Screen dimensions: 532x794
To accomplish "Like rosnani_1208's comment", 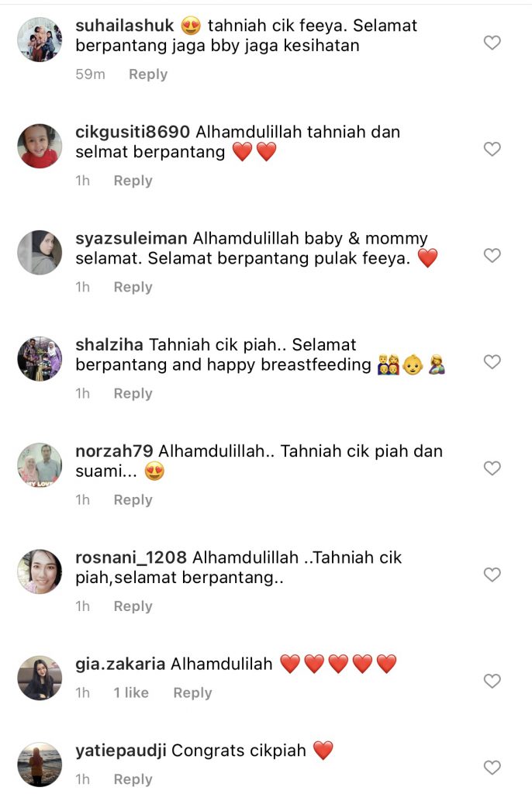I will [x=492, y=575].
